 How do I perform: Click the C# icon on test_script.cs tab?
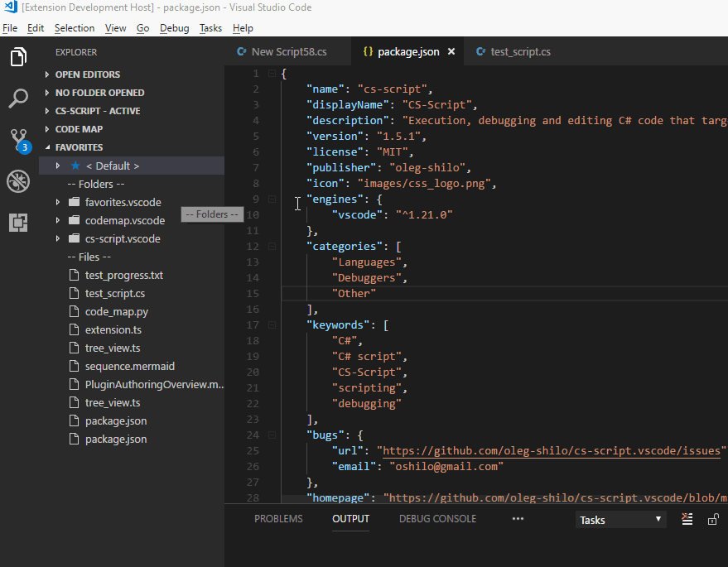(x=480, y=51)
